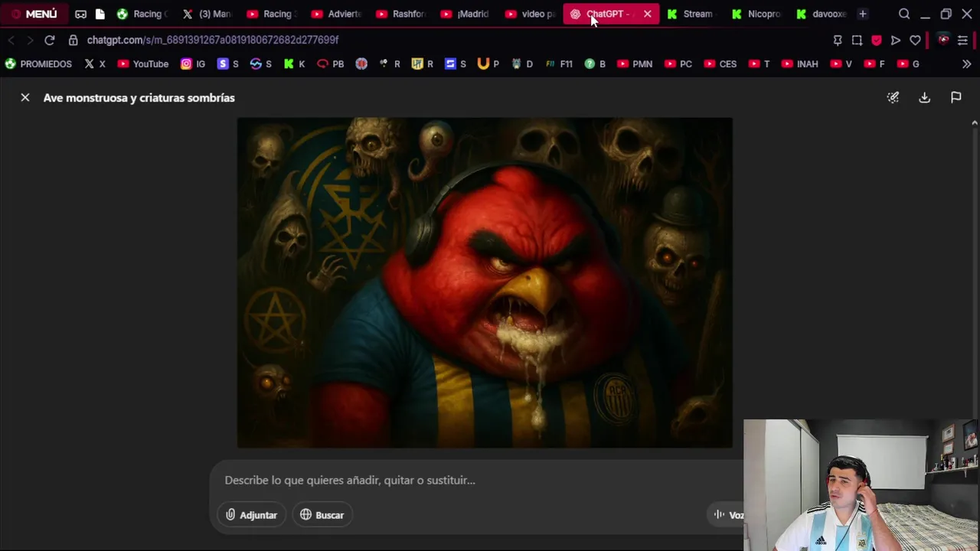Open the IG Instagram bookmark
The image size is (980, 551).
pyautogui.click(x=193, y=64)
